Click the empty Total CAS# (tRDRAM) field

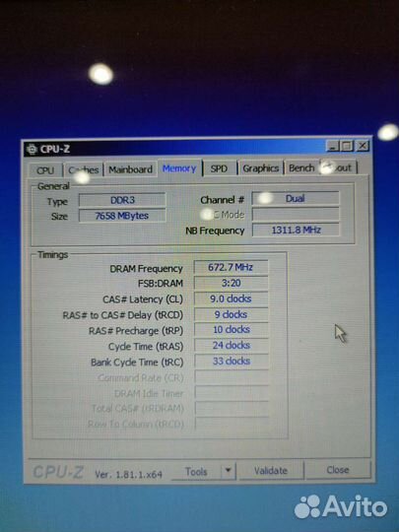(232, 408)
